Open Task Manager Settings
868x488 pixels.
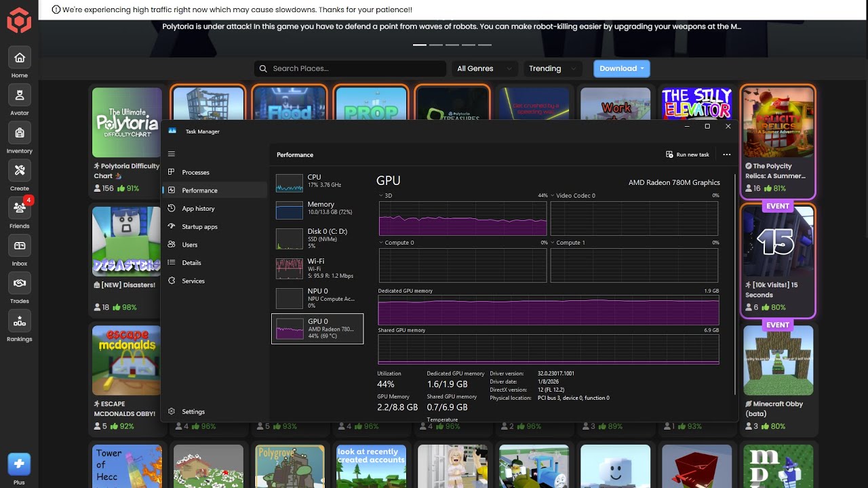214,411
